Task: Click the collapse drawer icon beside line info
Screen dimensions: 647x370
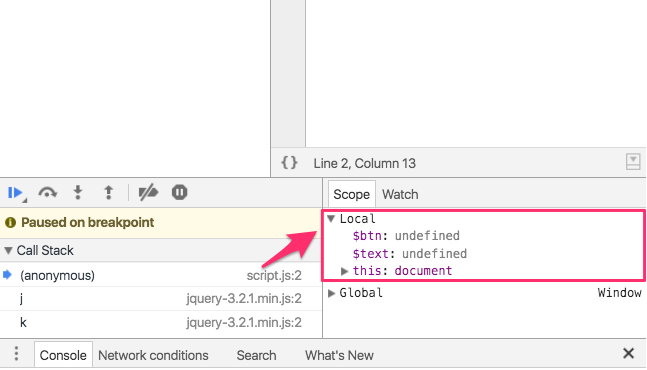Action: click(633, 162)
